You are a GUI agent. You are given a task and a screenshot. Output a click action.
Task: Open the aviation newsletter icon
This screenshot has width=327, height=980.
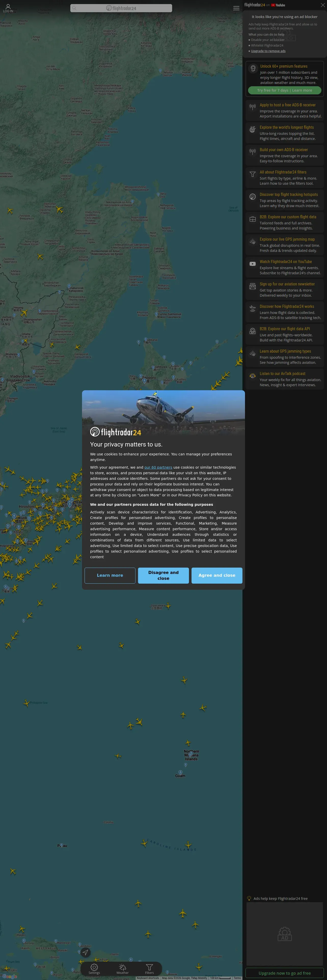tap(252, 286)
